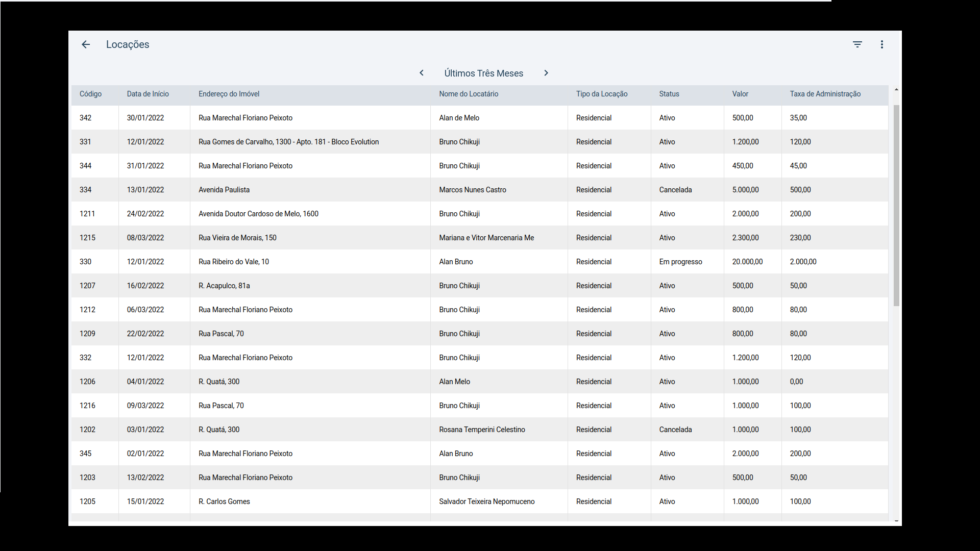The height and width of the screenshot is (551, 980).
Task: Sort by the Código column header
Action: pos(90,94)
